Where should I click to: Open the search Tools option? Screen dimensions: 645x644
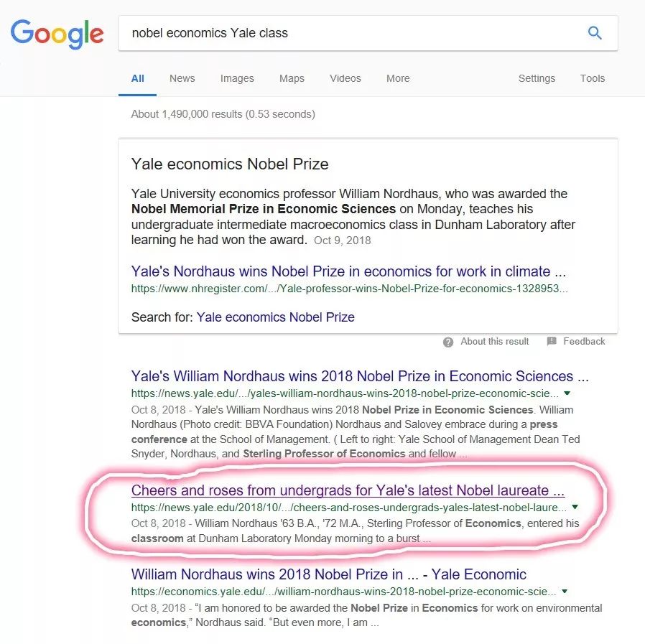(593, 78)
